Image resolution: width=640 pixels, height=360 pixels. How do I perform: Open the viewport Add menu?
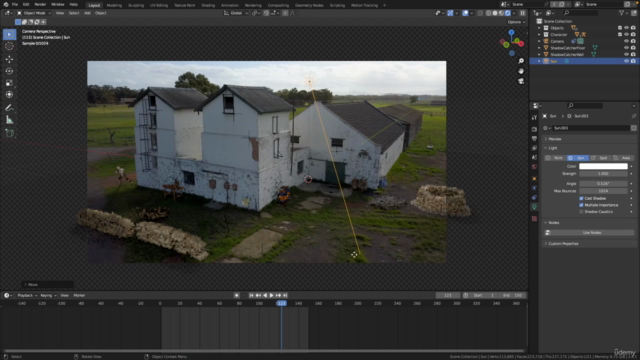87,13
